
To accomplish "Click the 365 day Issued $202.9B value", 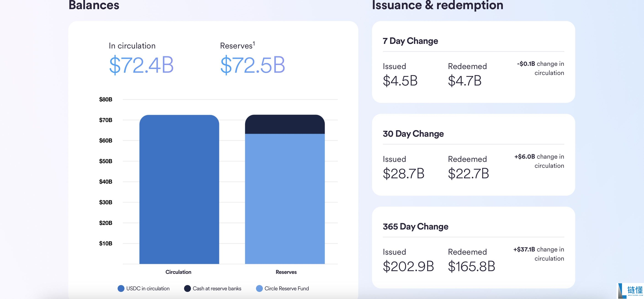I will coord(408,266).
